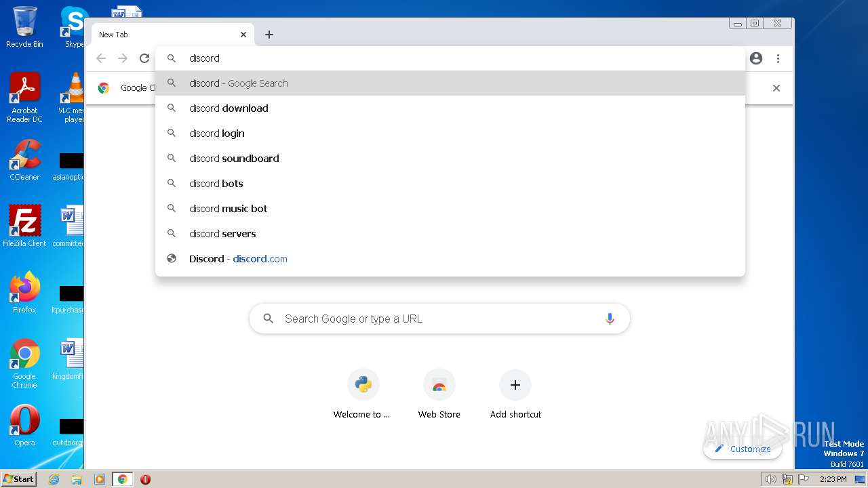Dismiss the Google Chrome info bar
Viewport: 868px width, 488px height.
tap(776, 88)
